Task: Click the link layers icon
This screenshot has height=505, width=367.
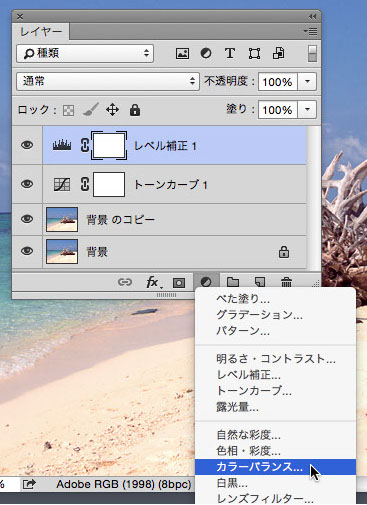Action: pos(125,282)
